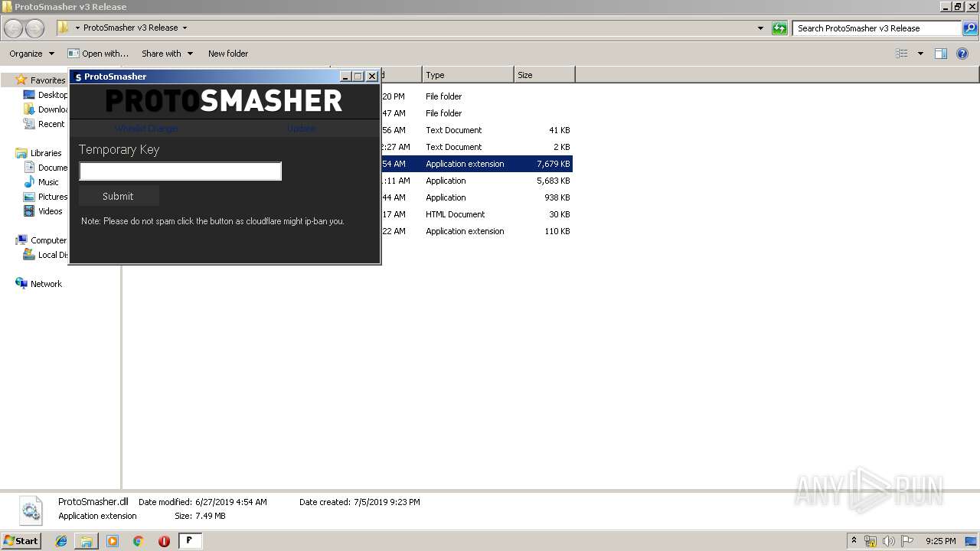Click the Network icon in sidebar

click(21, 284)
